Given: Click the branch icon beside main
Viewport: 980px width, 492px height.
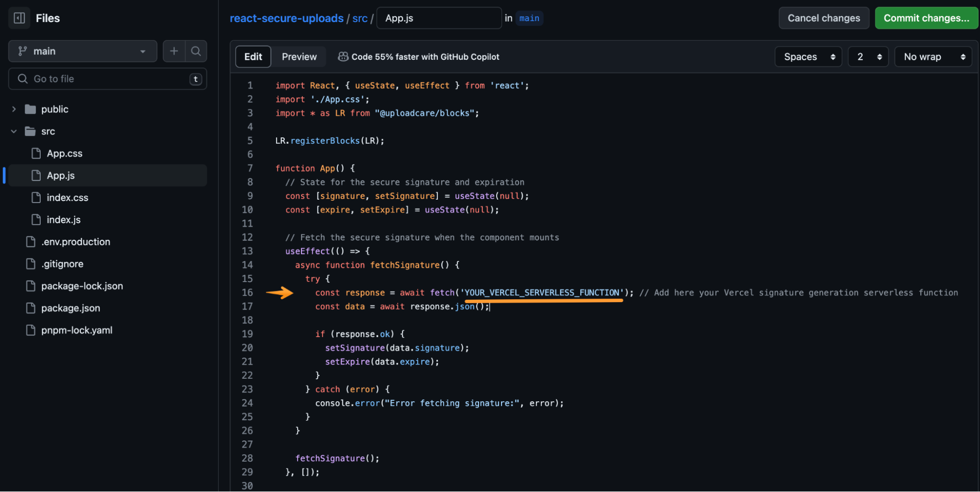Looking at the screenshot, I should pos(22,51).
